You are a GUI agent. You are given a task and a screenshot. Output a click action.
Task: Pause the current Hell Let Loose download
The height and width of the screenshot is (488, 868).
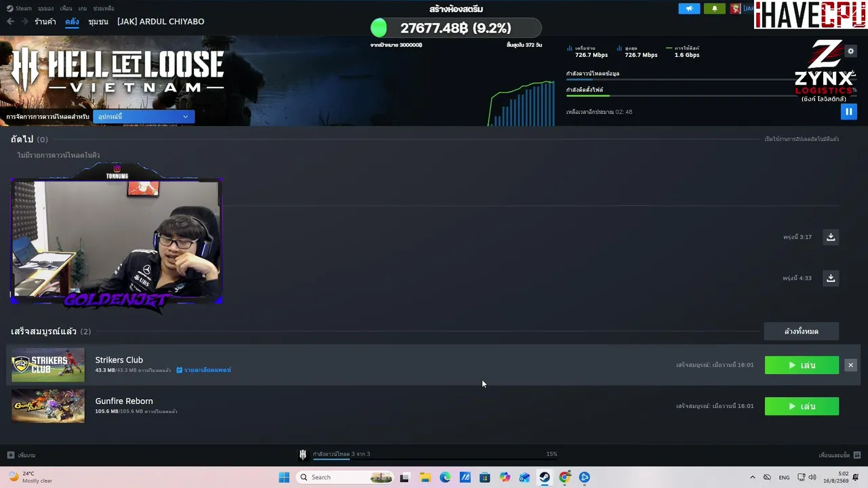coord(848,112)
